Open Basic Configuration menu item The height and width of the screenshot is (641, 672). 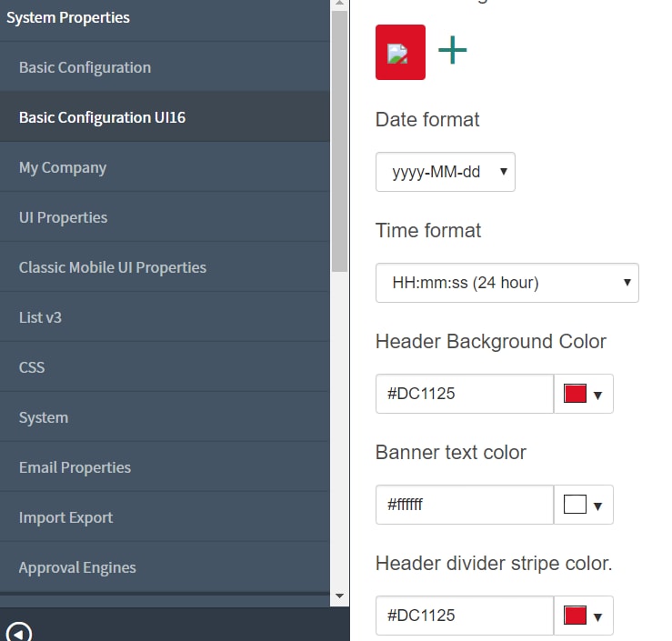click(165, 67)
